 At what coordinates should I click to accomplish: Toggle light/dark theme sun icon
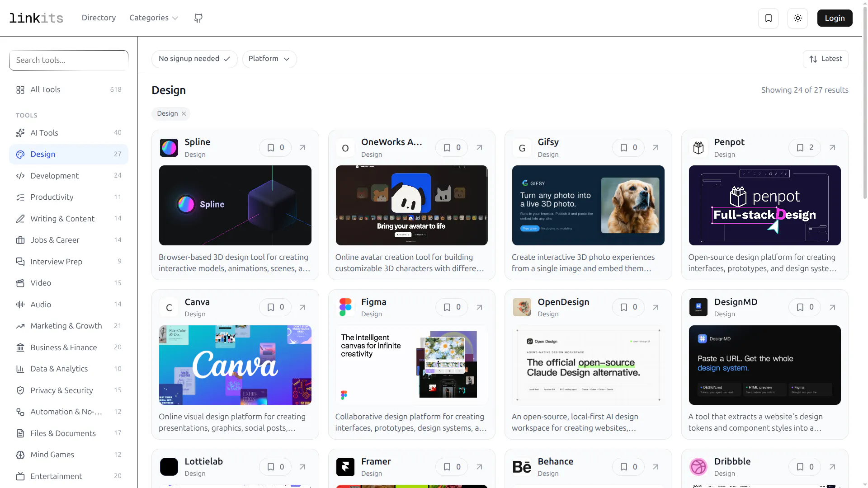click(x=797, y=18)
